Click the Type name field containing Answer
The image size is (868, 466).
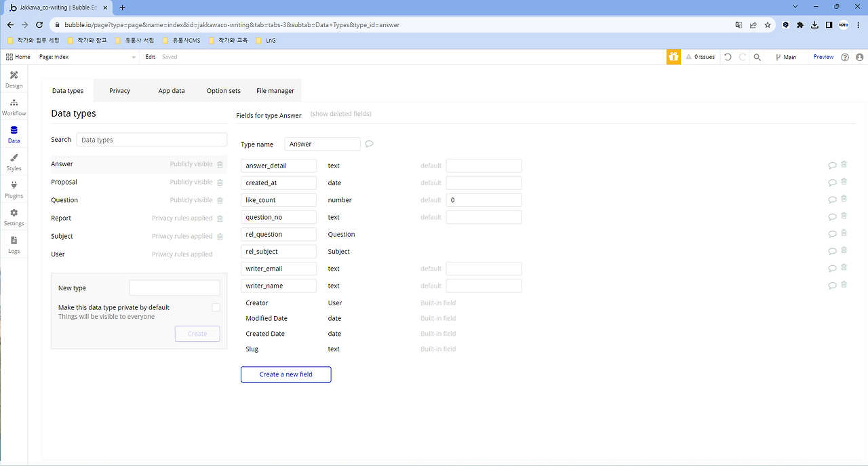click(322, 144)
